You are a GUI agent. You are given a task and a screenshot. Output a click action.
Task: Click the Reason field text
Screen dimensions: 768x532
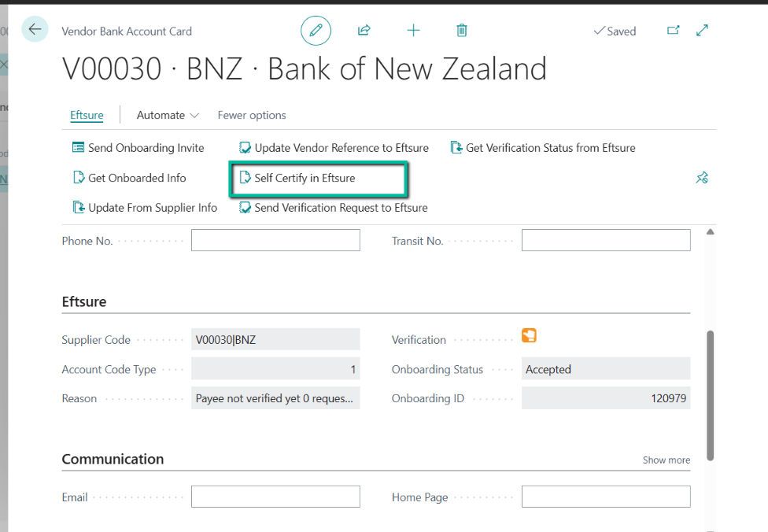coord(275,398)
